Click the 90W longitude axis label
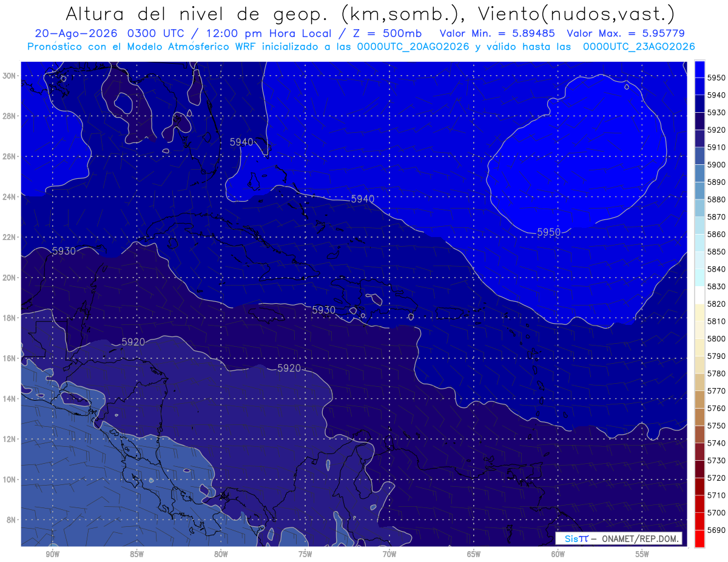 [x=52, y=554]
